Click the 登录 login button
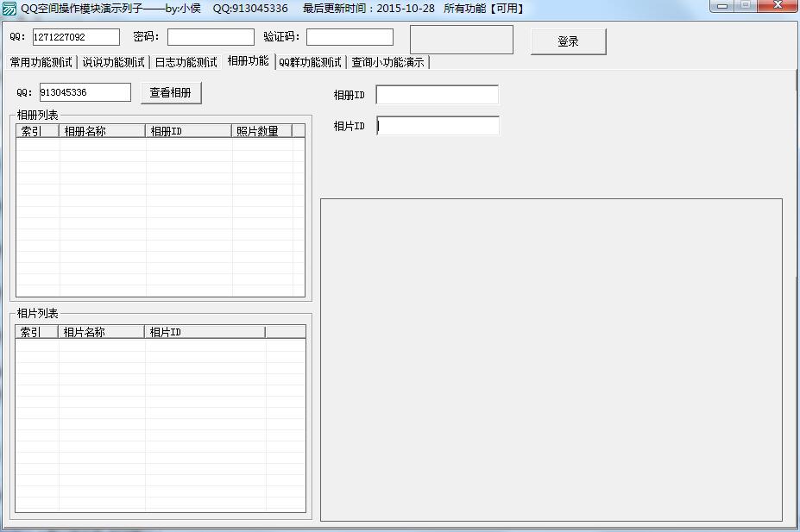800x532 pixels. tap(569, 41)
